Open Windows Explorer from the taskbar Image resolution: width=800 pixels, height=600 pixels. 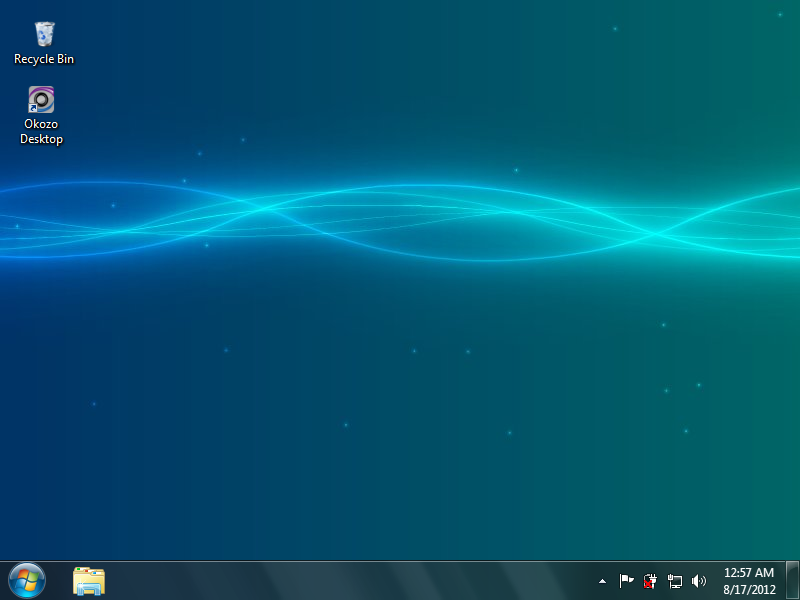(89, 581)
